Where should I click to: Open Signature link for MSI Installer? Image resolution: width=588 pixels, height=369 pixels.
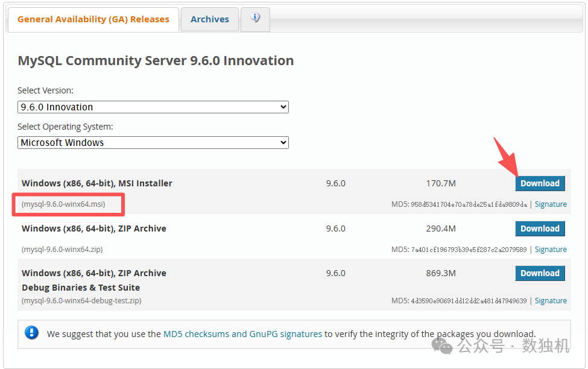pos(551,204)
